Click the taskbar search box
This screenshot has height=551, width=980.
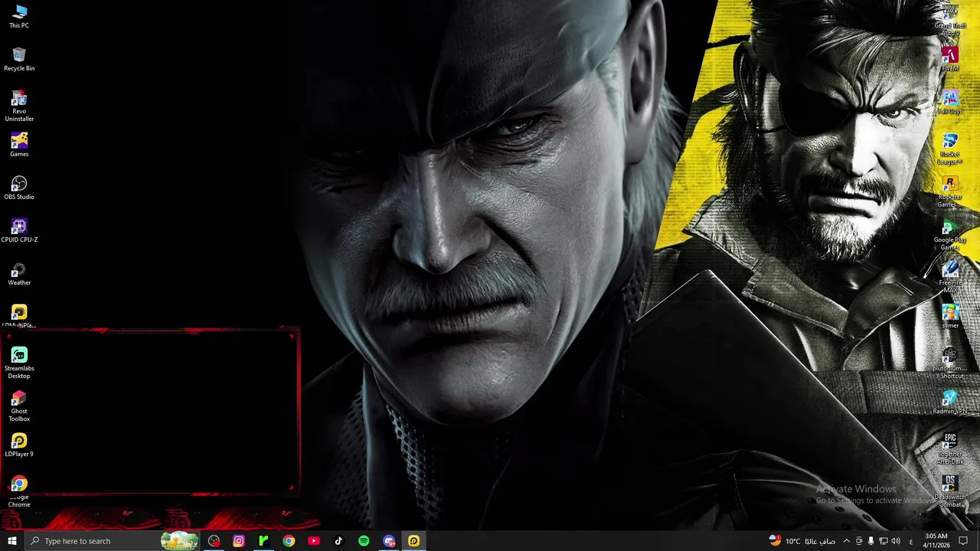click(x=113, y=541)
